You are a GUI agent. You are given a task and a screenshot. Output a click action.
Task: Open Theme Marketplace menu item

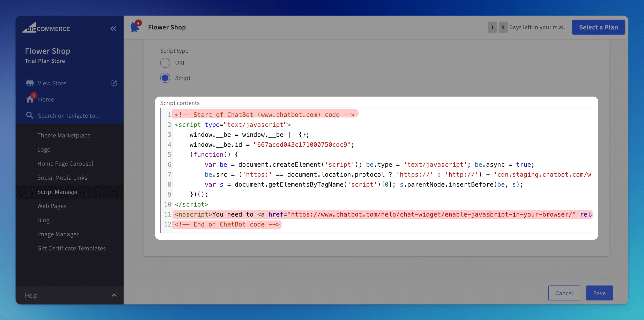pos(64,135)
